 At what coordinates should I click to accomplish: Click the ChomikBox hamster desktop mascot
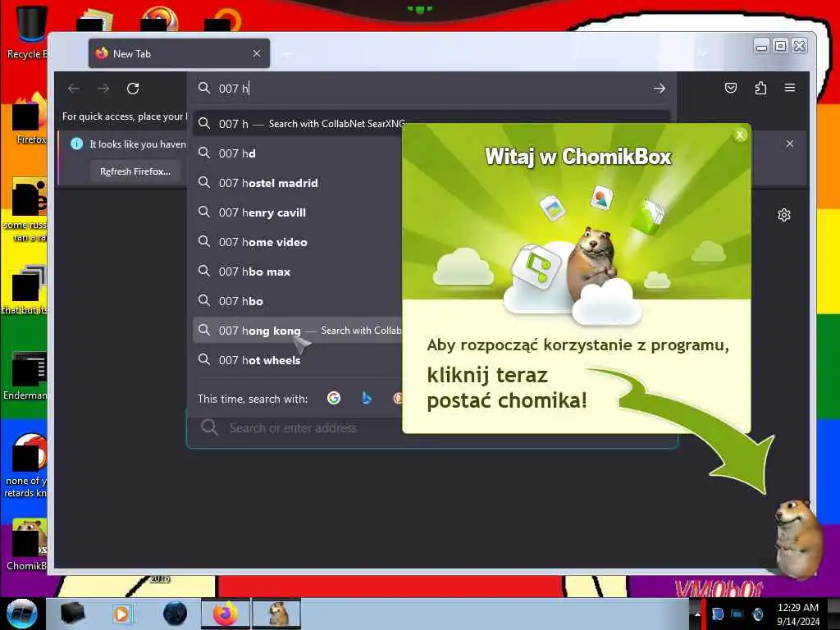798,538
